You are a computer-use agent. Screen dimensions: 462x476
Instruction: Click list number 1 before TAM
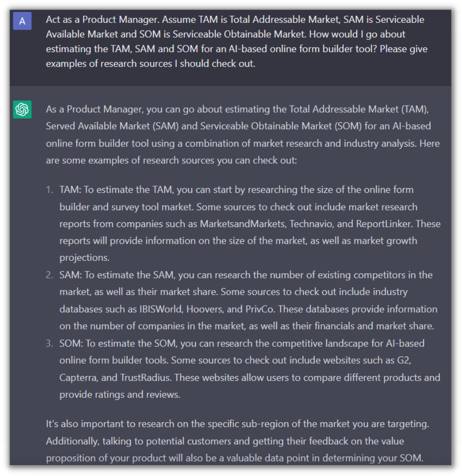pos(50,190)
